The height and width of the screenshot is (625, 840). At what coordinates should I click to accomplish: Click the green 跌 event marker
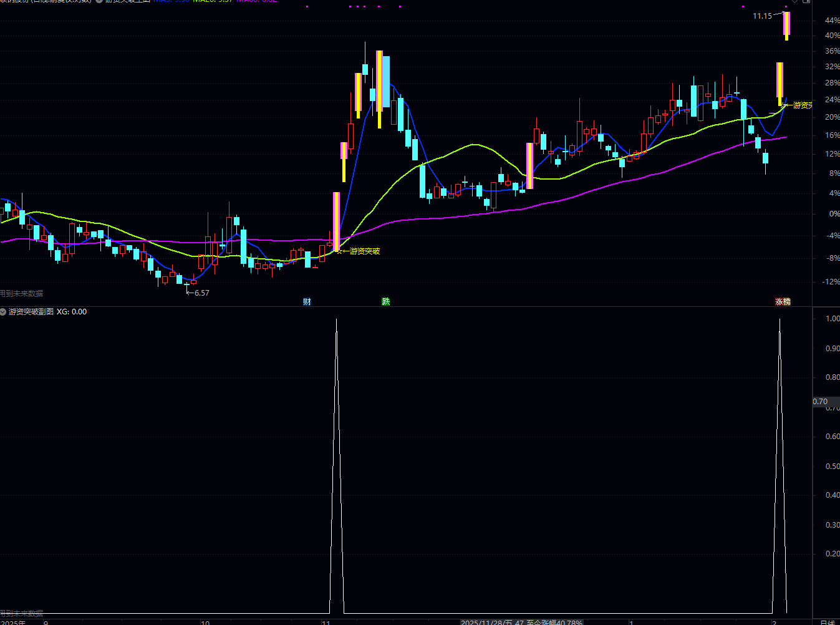click(386, 302)
